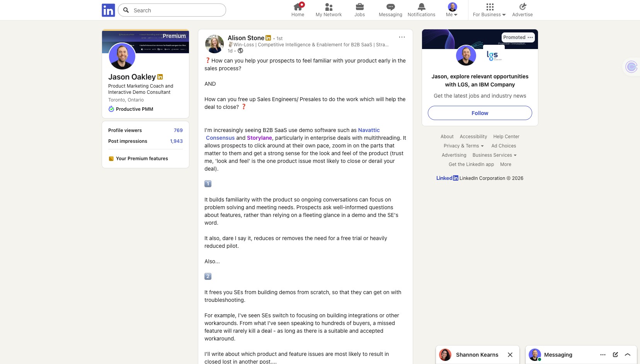Close the Shannon Kearns chat

coord(510,355)
